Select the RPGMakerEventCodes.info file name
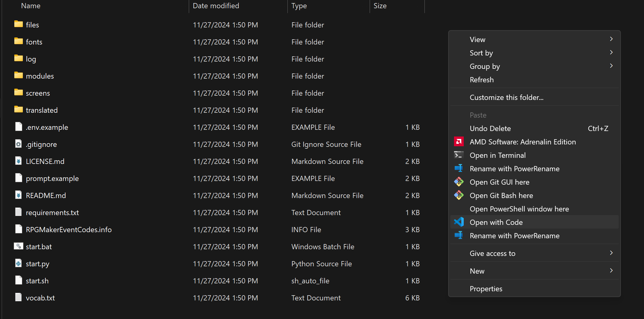Image resolution: width=644 pixels, height=319 pixels. tap(69, 230)
